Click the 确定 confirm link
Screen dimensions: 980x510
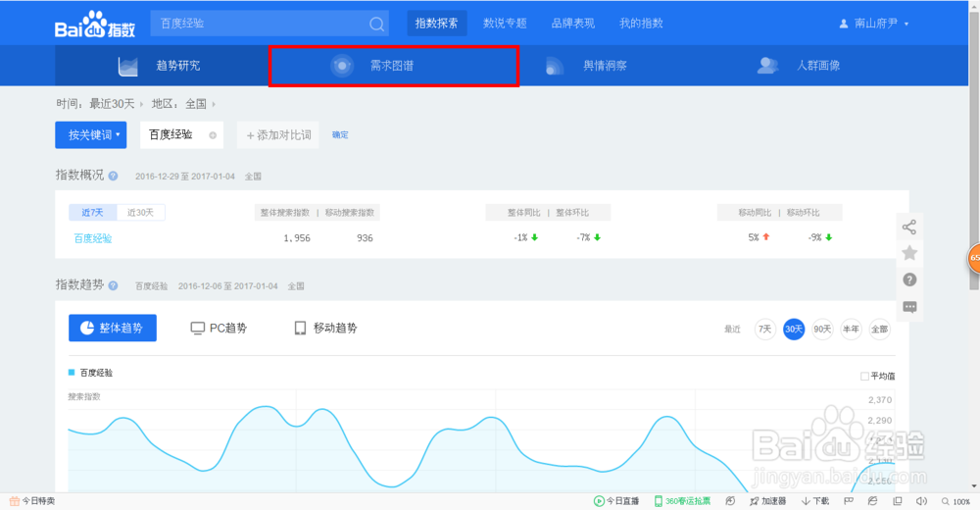(340, 134)
